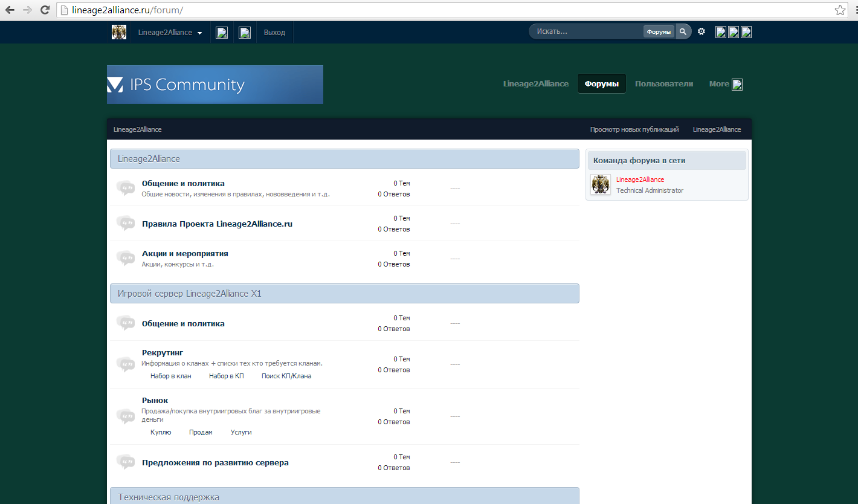
Task: Click the speech bubble icon beside Рынок
Action: point(126,416)
